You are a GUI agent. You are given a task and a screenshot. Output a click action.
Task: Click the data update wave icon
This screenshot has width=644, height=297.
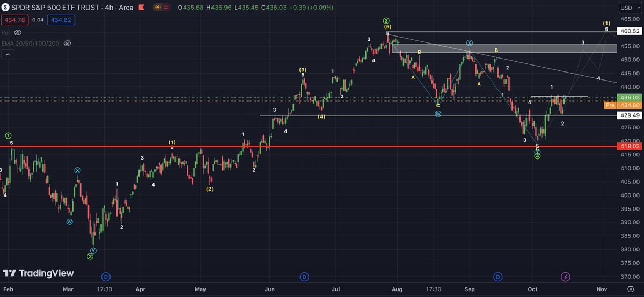(167, 8)
